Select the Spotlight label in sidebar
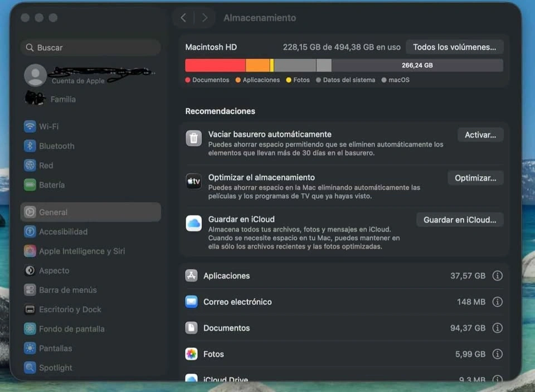This screenshot has height=392, width=535. (56, 368)
